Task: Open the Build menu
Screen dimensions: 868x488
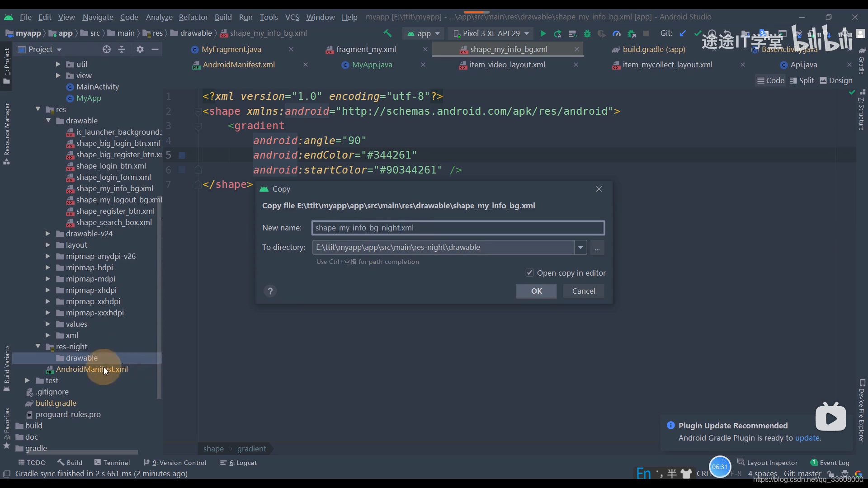Action: [x=223, y=17]
